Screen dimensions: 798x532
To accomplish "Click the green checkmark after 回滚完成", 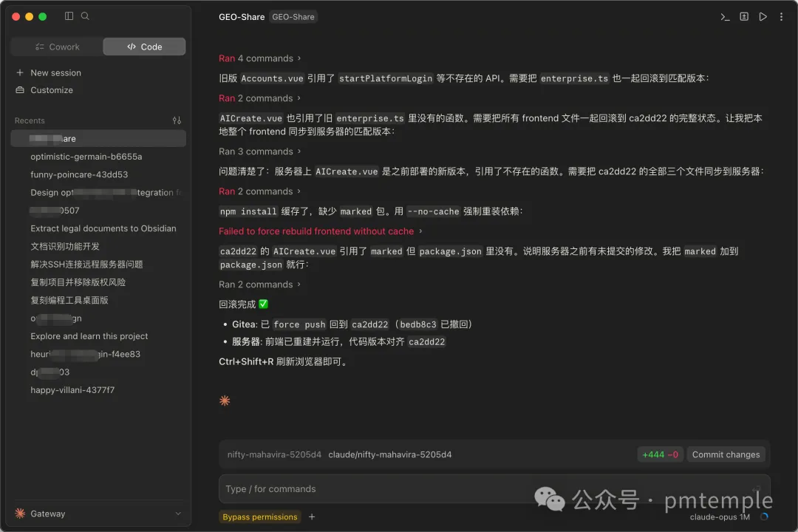I will [263, 304].
